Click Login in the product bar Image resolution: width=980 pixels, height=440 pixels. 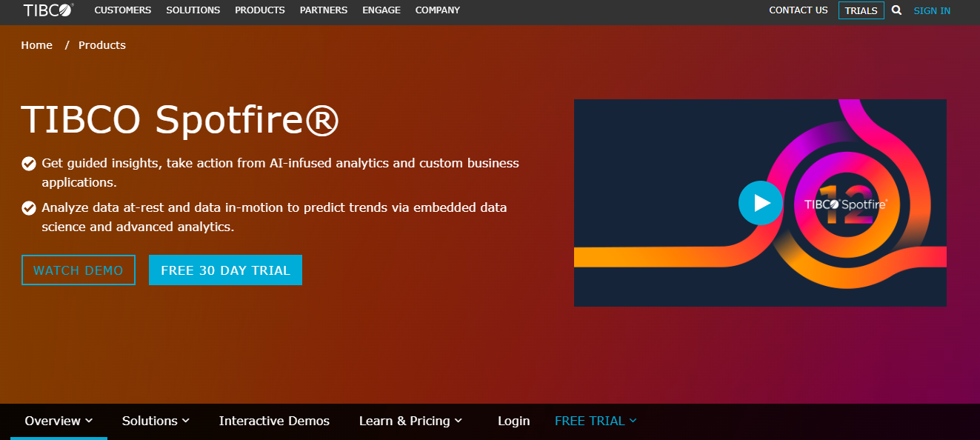point(513,421)
